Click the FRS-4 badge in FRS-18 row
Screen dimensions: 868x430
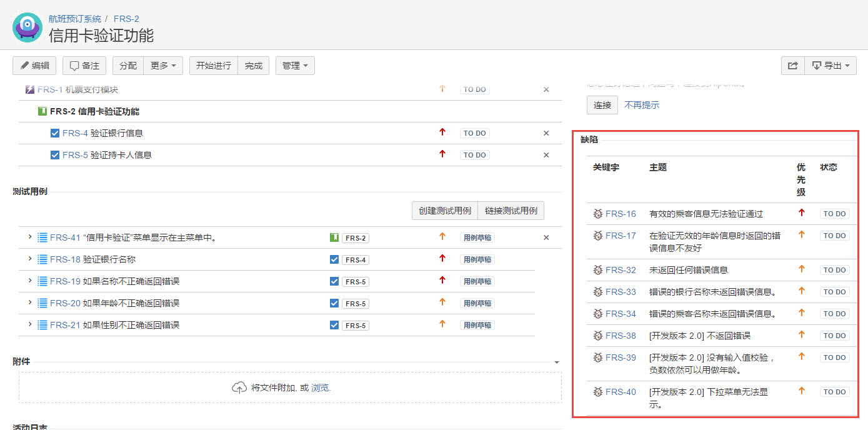[356, 260]
